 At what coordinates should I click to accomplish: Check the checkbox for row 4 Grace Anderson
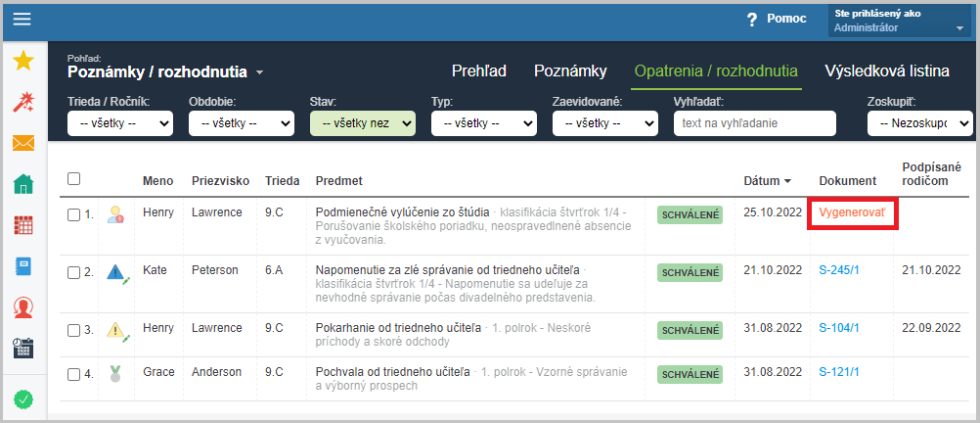point(73,374)
